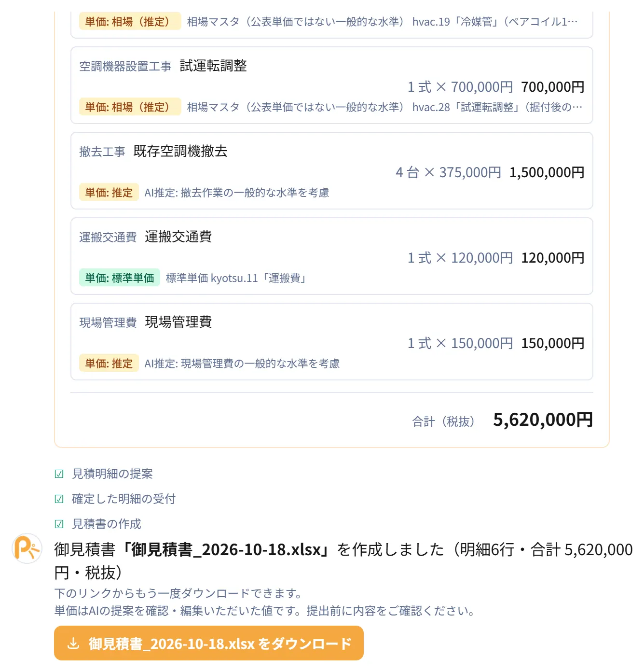Viewport: 644px width, 672px height.
Task: Toggle the 見積明細の提案 check mark
Action: click(x=59, y=474)
